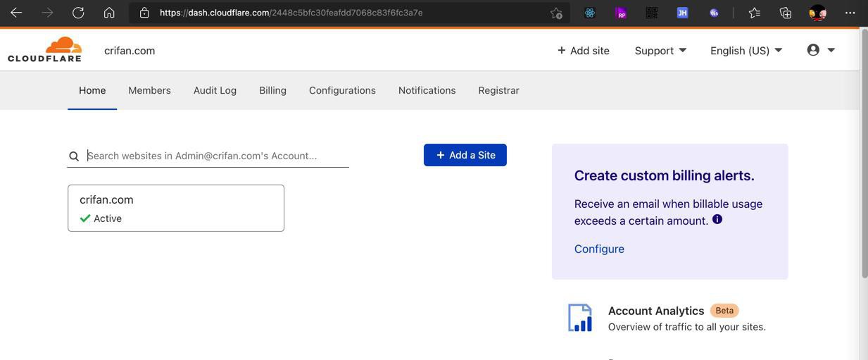Click the crifan.com account name in header
Screen dimensions: 868x360
130,51
